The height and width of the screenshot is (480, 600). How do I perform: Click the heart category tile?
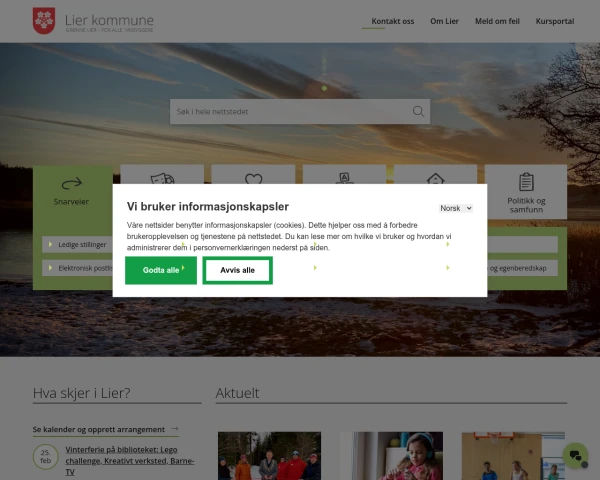pyautogui.click(x=253, y=175)
